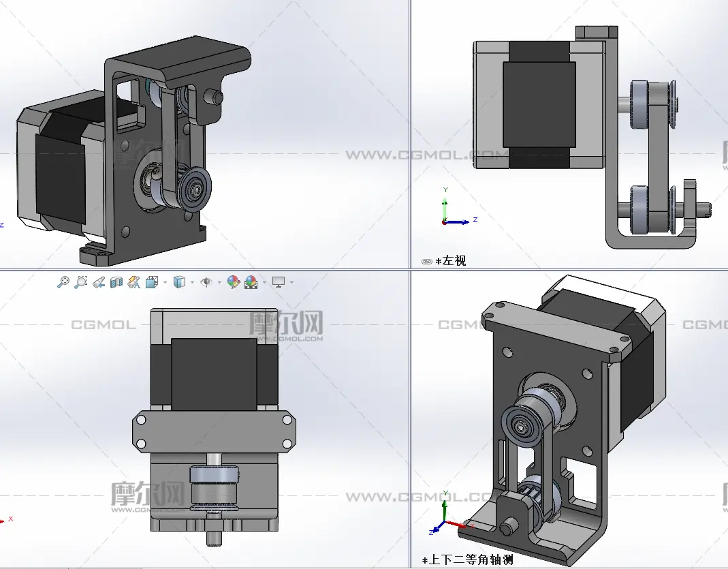Image resolution: width=728 pixels, height=569 pixels.
Task: Toggle the view link icon beside 左视
Action: click(427, 261)
